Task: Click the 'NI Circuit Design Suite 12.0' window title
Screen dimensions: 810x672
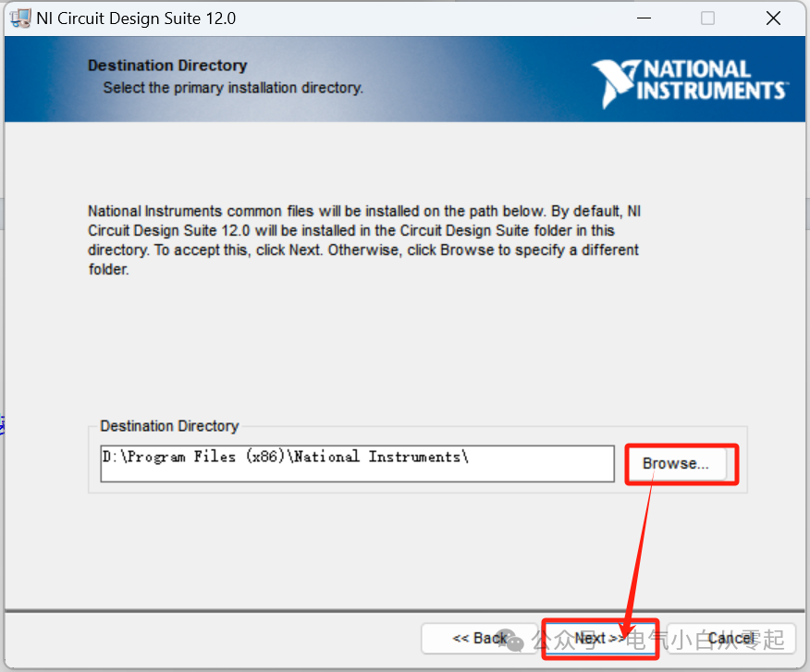Action: 136,18
